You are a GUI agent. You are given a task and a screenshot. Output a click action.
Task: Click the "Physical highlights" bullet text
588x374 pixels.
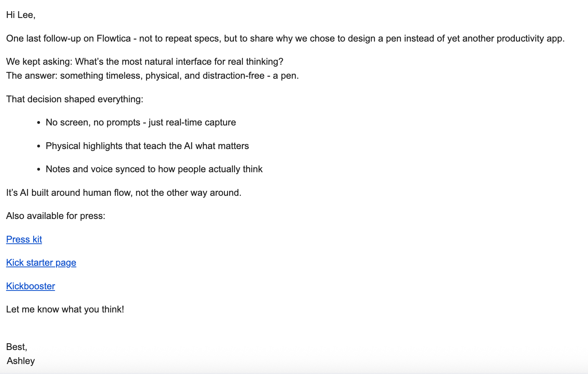point(147,146)
